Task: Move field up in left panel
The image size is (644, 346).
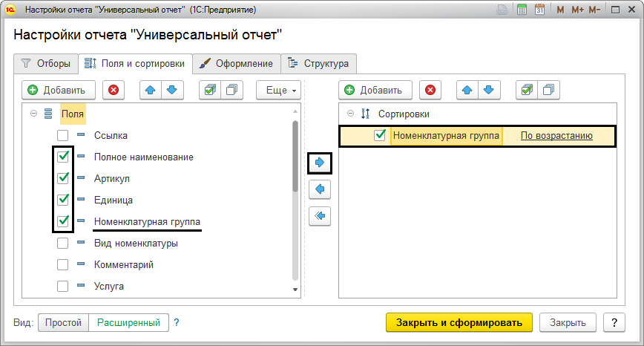Action: pyautogui.click(x=151, y=90)
